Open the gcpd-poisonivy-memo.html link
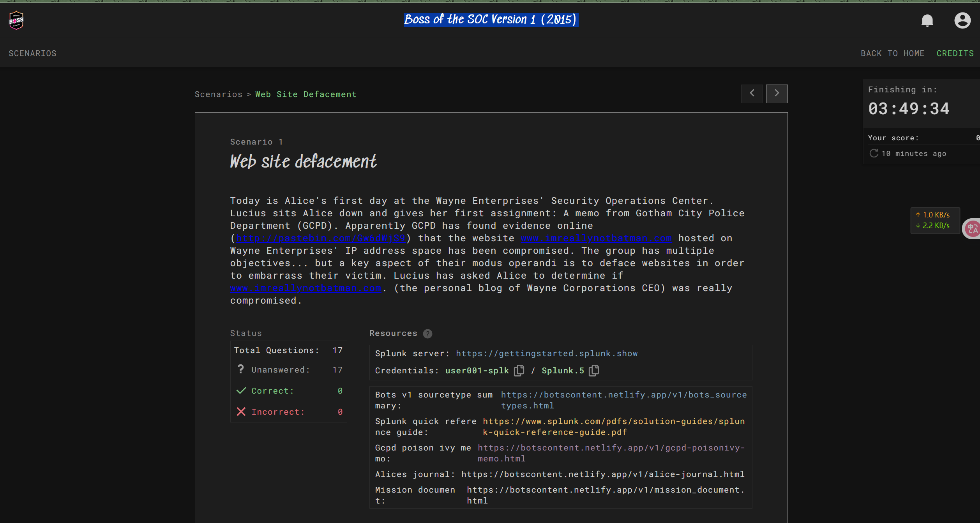The image size is (980, 523). 611,453
